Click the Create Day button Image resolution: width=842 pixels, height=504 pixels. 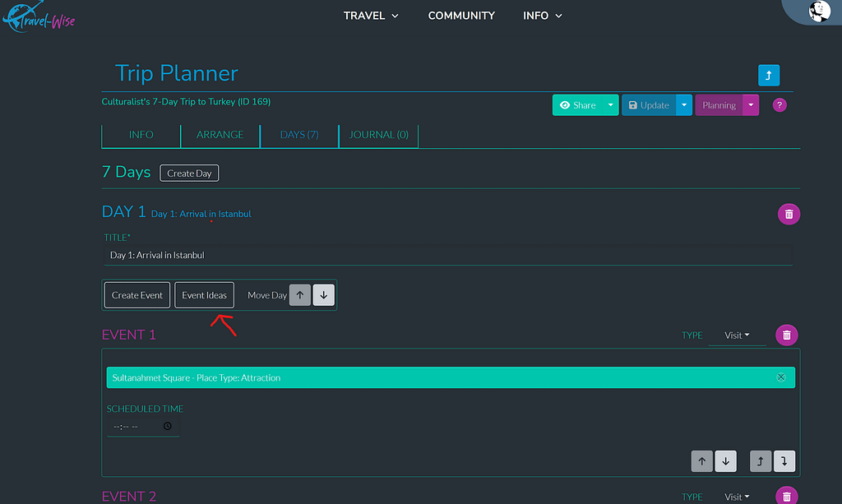coord(189,173)
